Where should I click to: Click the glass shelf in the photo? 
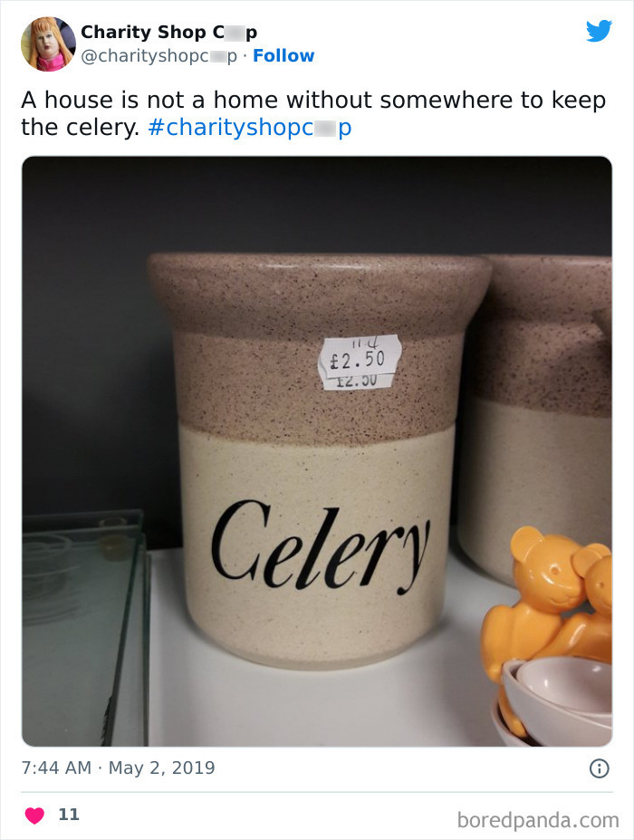[83, 627]
